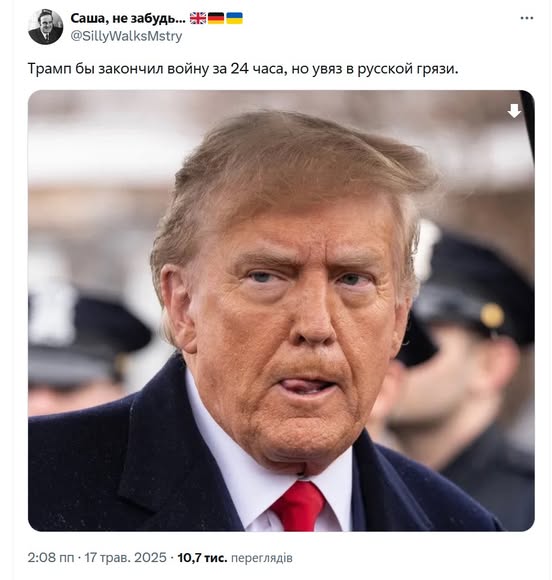The width and height of the screenshot is (552, 580).
Task: Click the Ukrainian flag emoji
Action: click(x=234, y=18)
